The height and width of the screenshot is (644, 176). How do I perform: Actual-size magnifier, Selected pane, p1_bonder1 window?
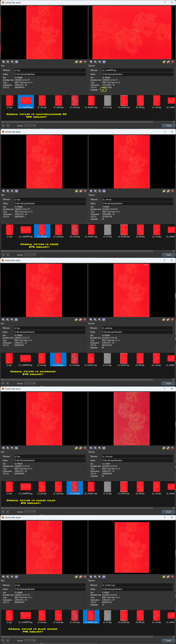100,577
